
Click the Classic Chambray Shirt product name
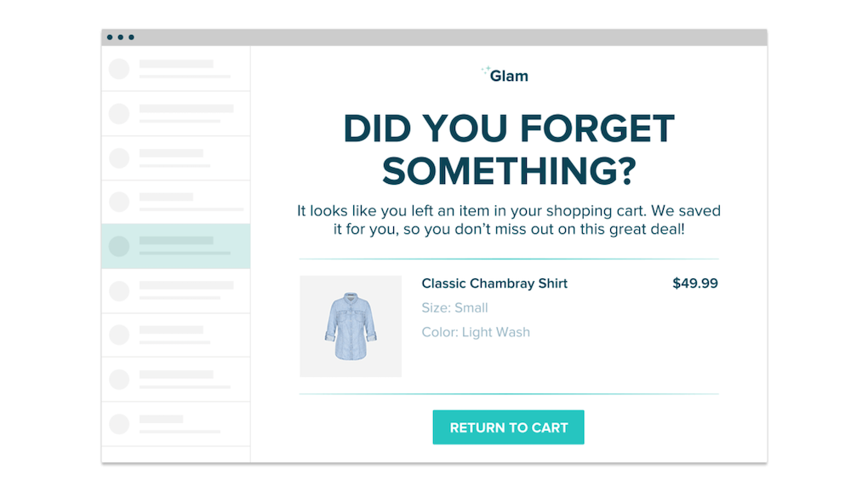(494, 284)
